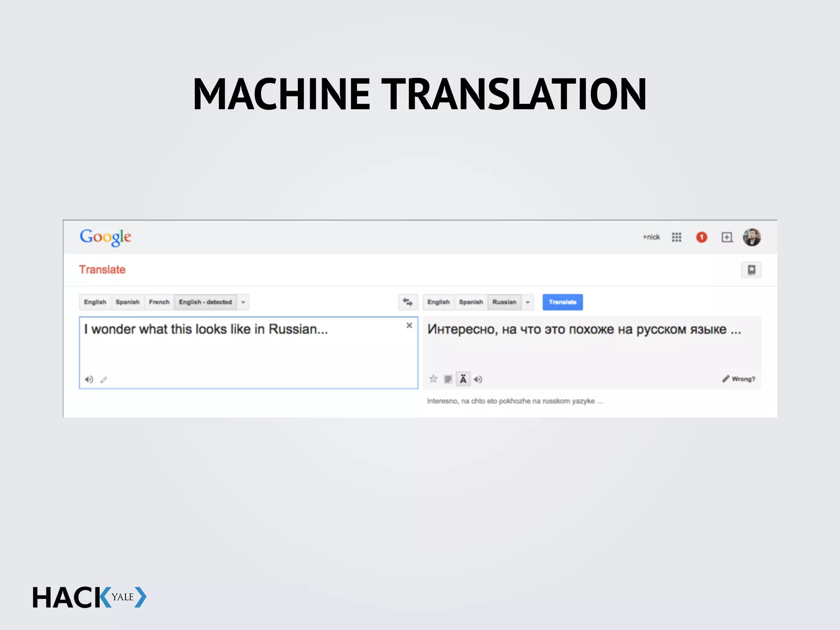
Task: Open the Translate heading link
Action: click(102, 269)
